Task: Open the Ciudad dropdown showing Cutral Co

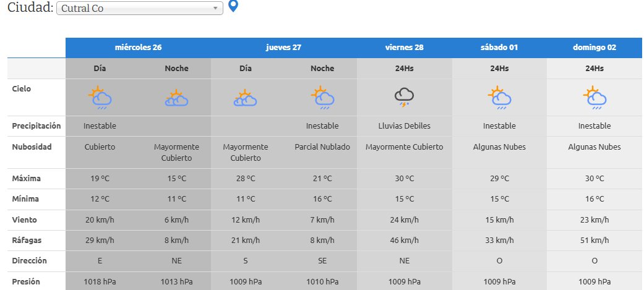Action: tap(140, 8)
